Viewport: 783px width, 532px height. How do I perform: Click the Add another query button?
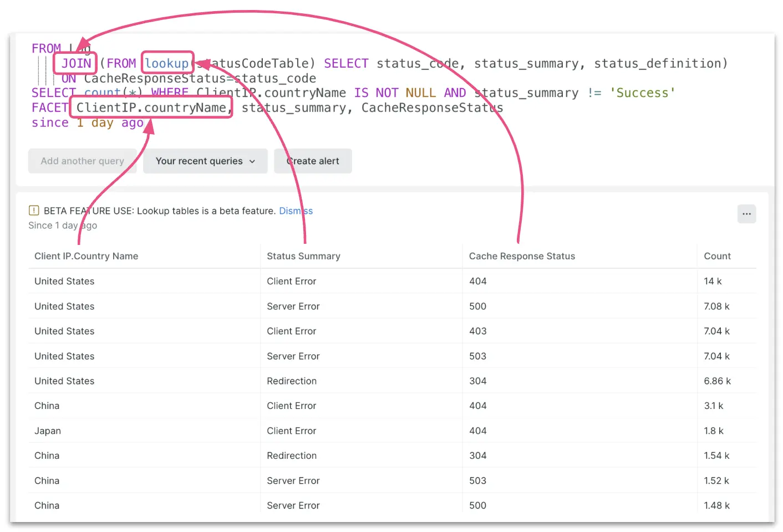point(82,161)
